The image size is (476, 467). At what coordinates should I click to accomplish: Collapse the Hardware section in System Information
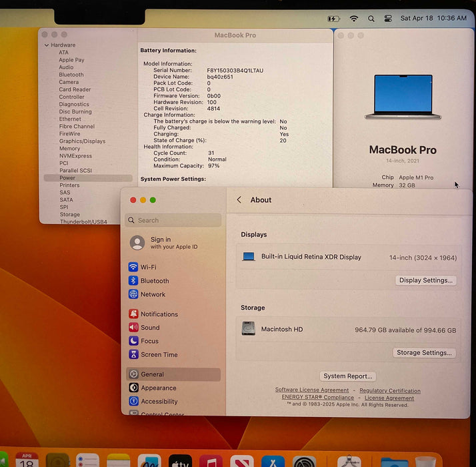click(47, 45)
